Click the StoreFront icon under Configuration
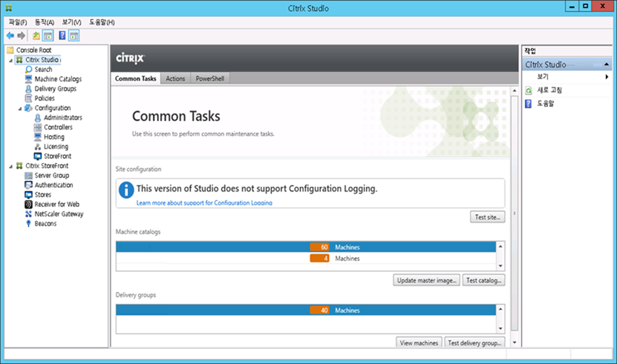Screen dimensions: 617x364 pos(38,156)
